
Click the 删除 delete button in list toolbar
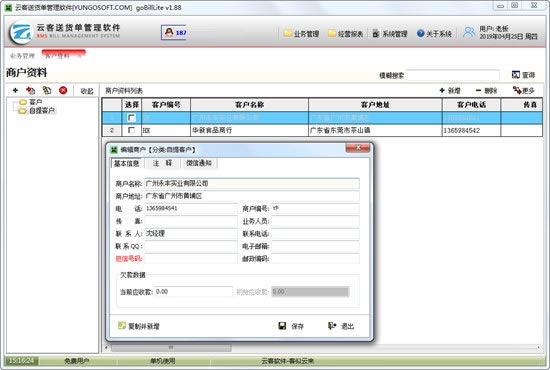(487, 90)
